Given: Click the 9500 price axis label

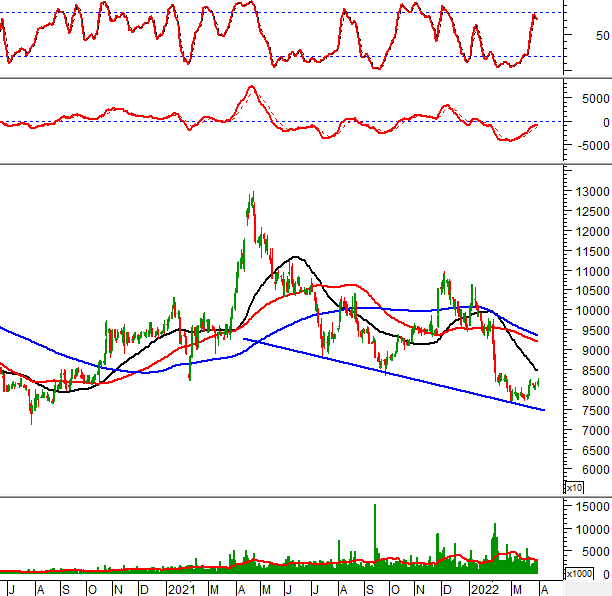Looking at the screenshot, I should click(x=596, y=331).
